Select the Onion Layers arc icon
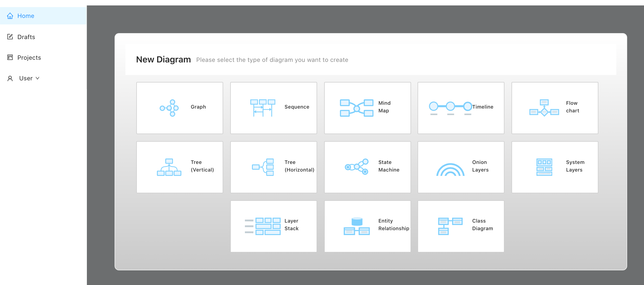644x285 pixels. point(450,170)
